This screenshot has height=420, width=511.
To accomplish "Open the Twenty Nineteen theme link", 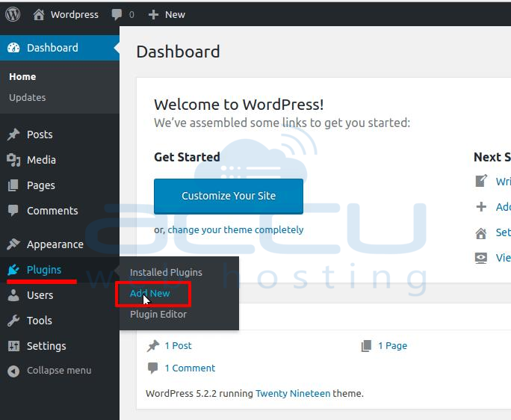I will pos(293,394).
